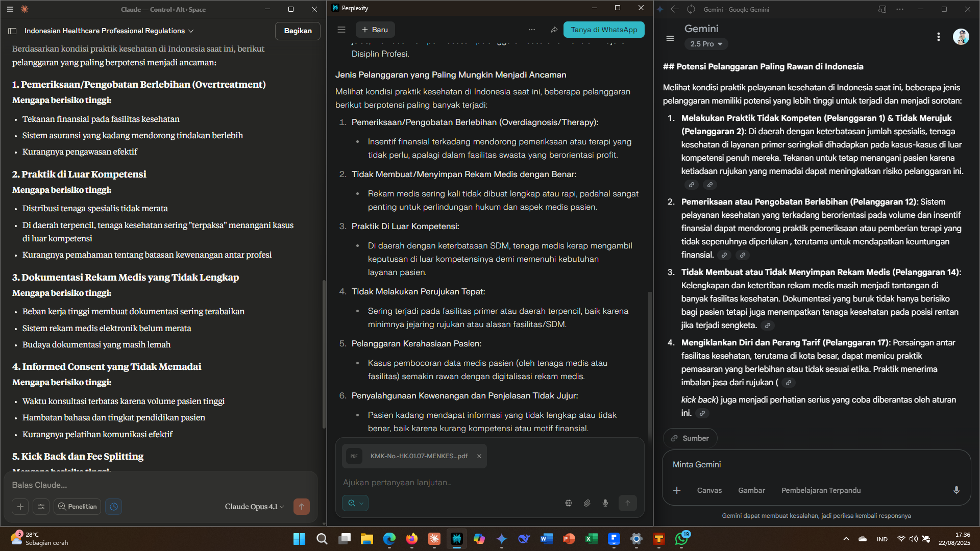Open Claude Opus 4.1 model selector

pos(254,507)
